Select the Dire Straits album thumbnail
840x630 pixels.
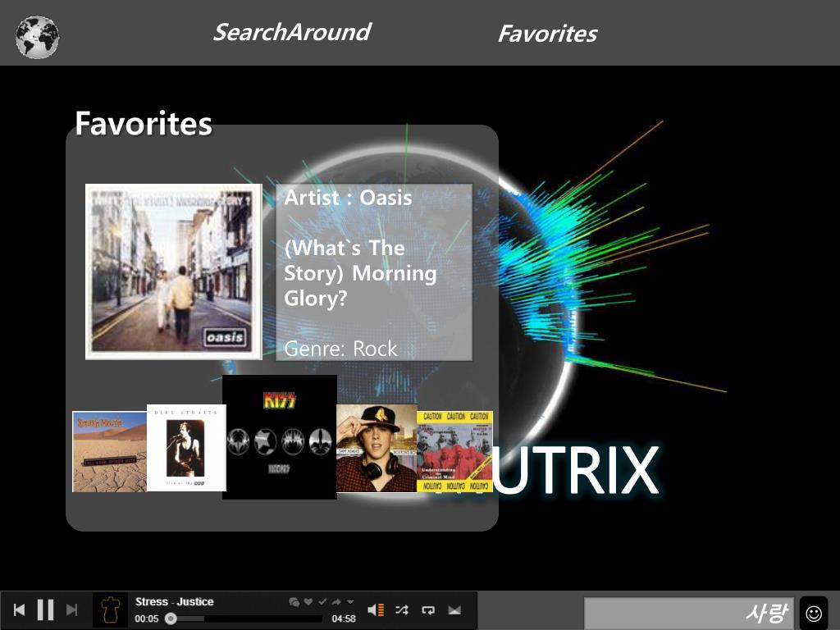(x=186, y=448)
